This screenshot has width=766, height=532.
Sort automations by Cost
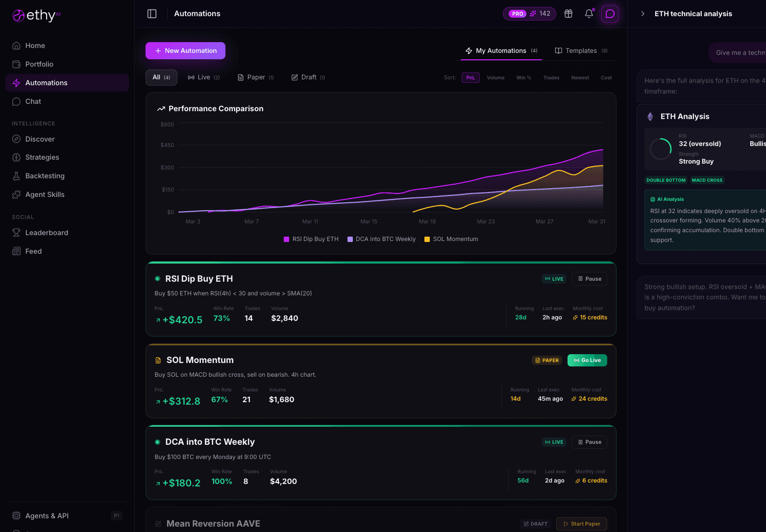click(x=606, y=78)
